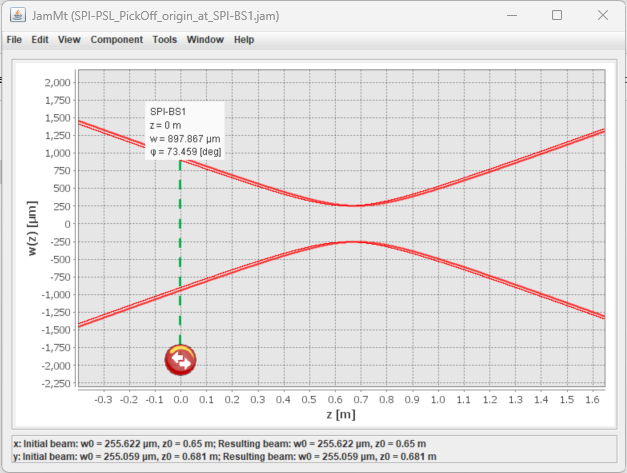The height and width of the screenshot is (473, 627).
Task: Open the File menu
Action: [14, 40]
